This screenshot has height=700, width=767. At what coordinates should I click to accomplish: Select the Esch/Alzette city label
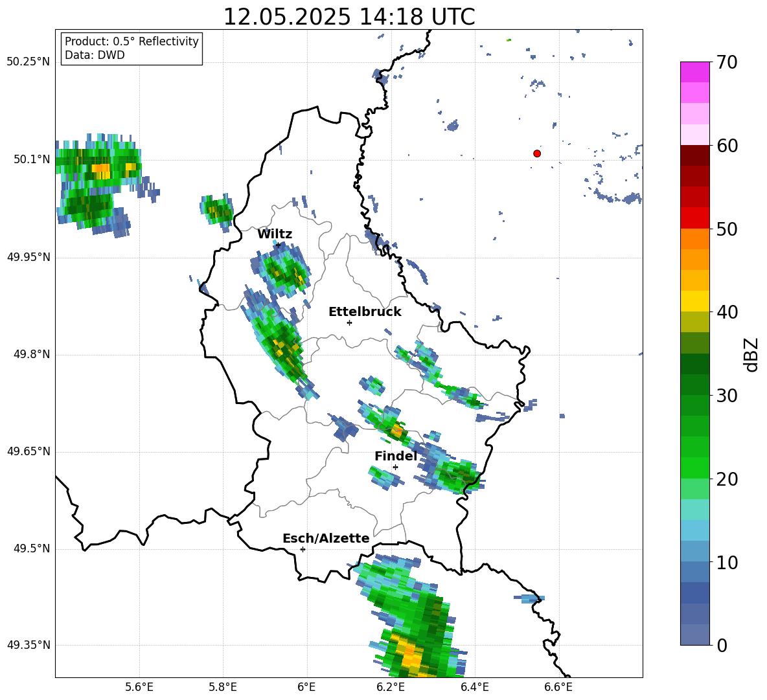(326, 538)
